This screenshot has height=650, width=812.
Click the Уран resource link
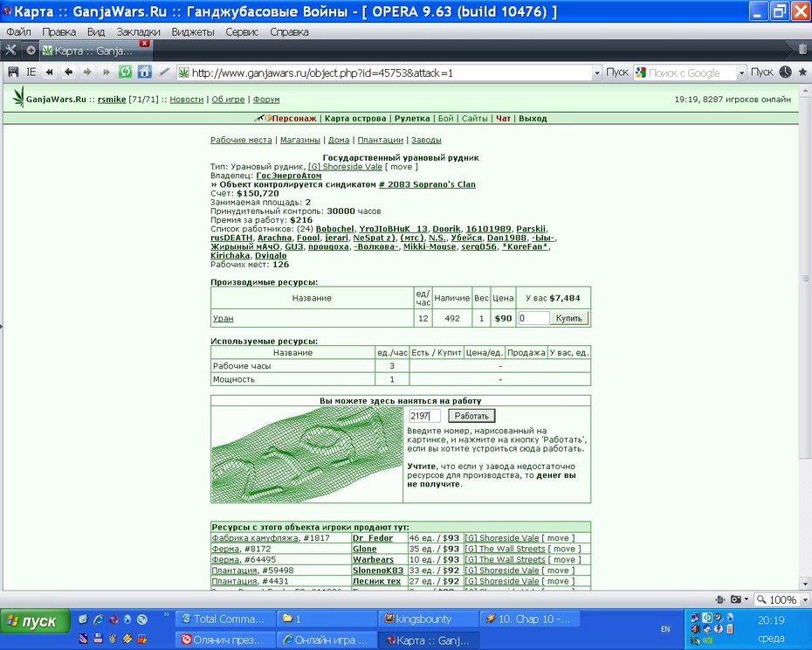pos(224,318)
